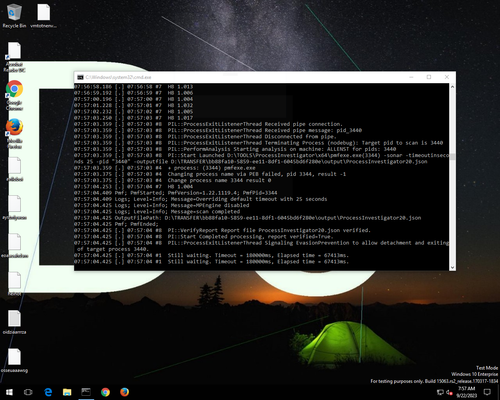Launch Microsoft Edge from the taskbar
The image size is (500, 400).
coord(48,392)
